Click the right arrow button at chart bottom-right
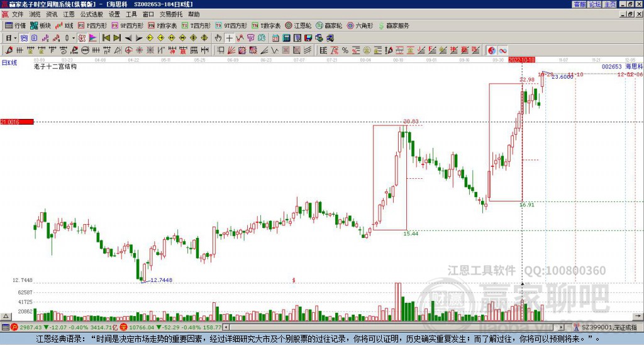 638,316
